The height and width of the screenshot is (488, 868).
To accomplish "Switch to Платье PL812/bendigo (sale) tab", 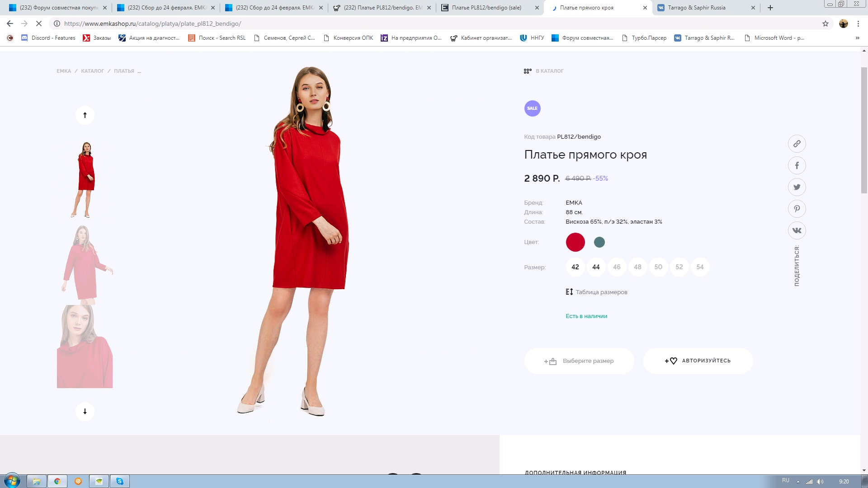I will coord(486,8).
